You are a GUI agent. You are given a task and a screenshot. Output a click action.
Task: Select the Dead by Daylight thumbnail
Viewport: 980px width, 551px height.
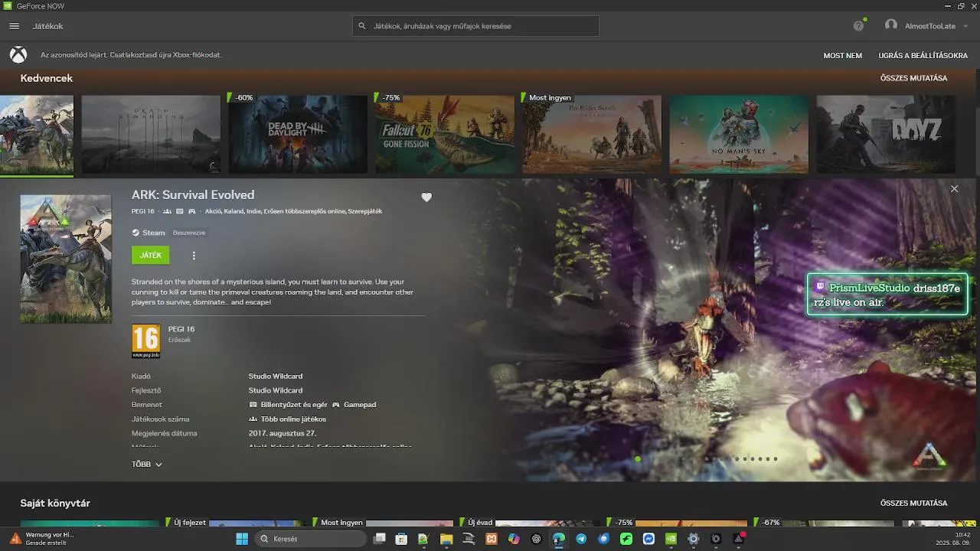(x=298, y=135)
